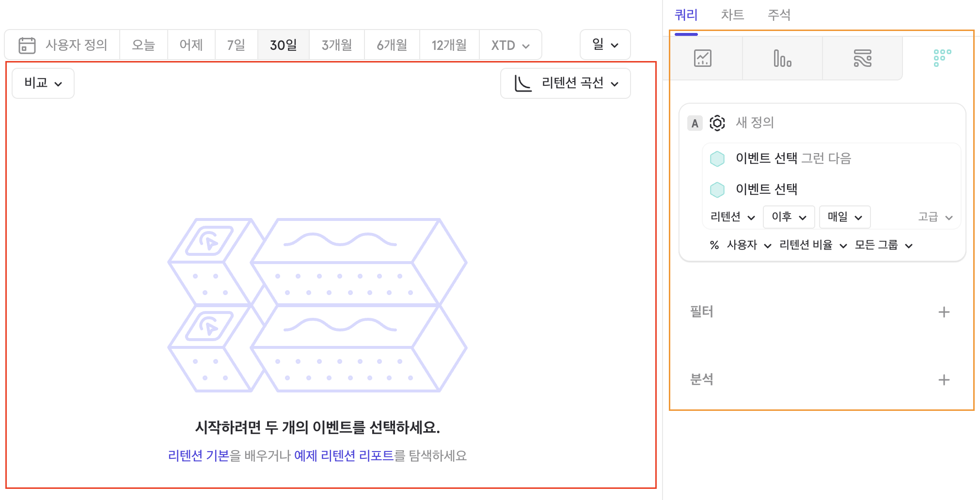Select the Retention dots icon
Screen dimensions: 980x500
coord(942,58)
